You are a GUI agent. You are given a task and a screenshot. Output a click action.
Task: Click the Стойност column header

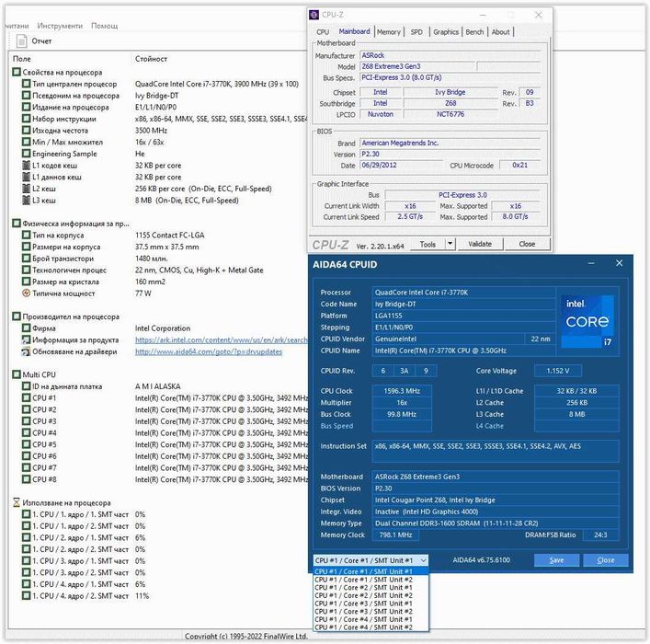coord(152,59)
